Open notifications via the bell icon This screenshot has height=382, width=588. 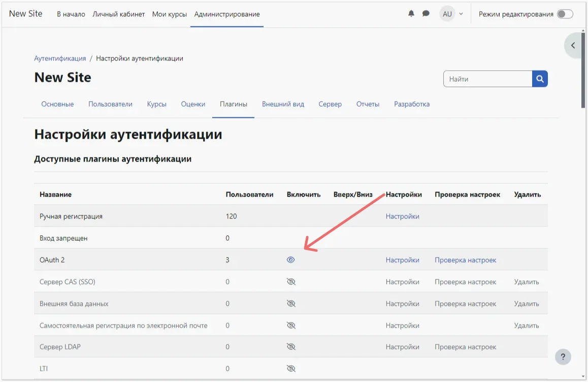pos(411,13)
